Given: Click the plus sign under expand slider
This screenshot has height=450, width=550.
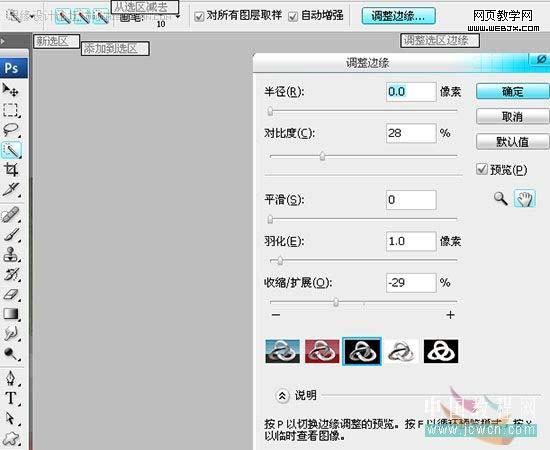Looking at the screenshot, I should (x=450, y=315).
